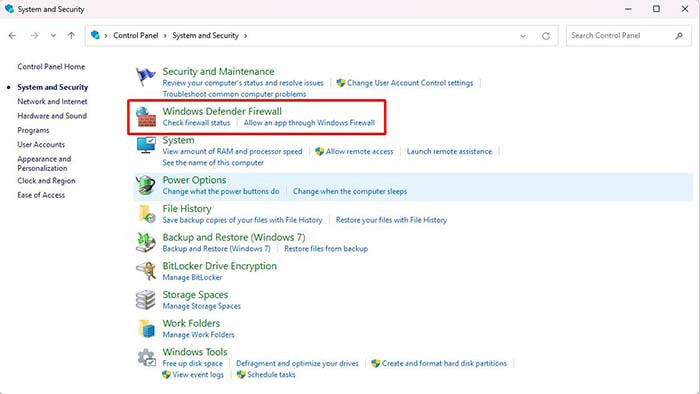This screenshot has width=700, height=394.
Task: Click the System and Security breadcrumb
Action: [205, 36]
